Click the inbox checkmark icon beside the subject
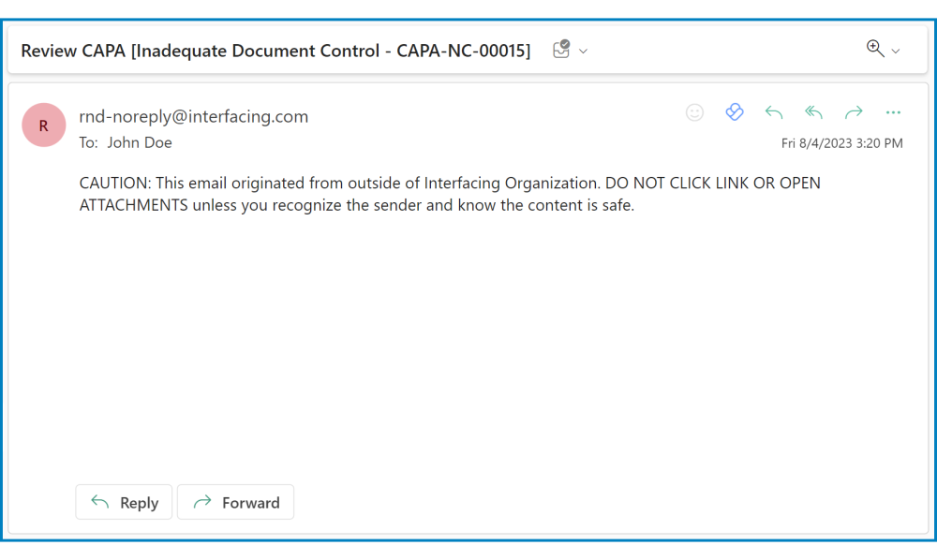This screenshot has width=937, height=560. click(561, 51)
